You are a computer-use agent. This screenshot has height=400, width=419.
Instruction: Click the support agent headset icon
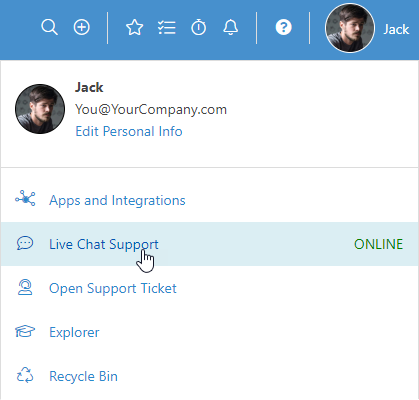tap(25, 287)
